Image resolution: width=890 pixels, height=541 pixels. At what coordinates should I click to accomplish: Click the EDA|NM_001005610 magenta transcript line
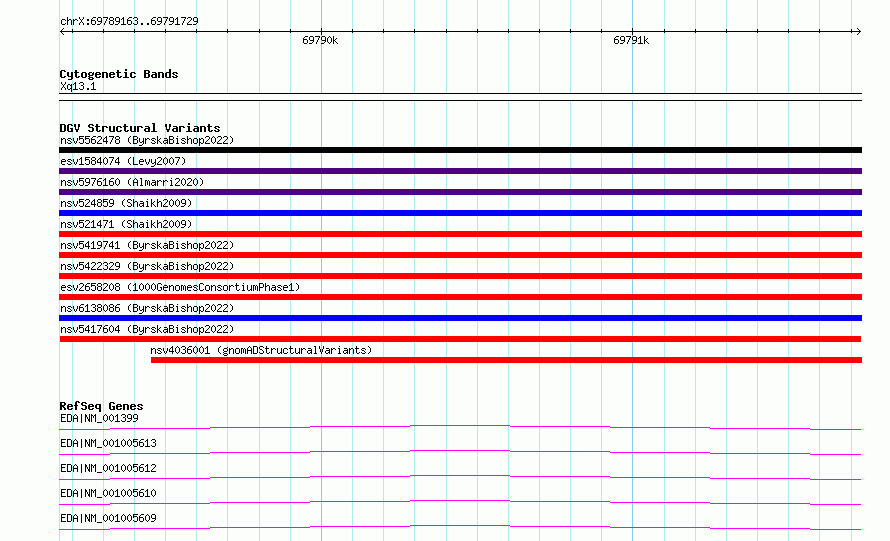pyautogui.click(x=460, y=502)
